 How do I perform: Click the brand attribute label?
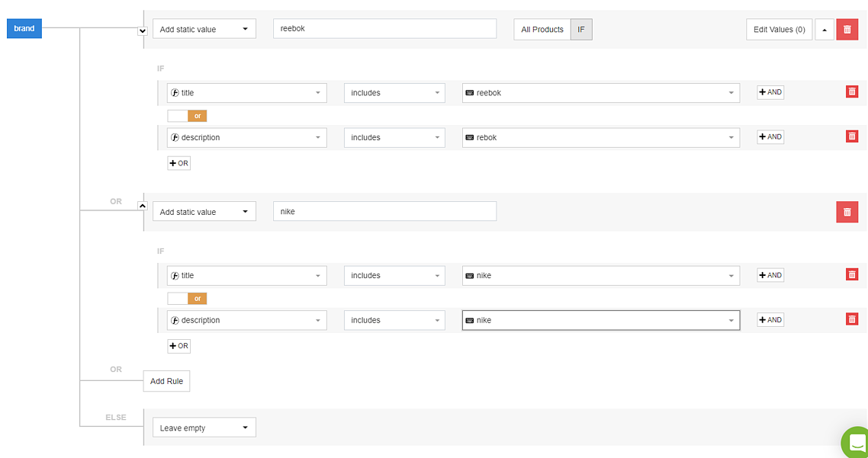[24, 29]
